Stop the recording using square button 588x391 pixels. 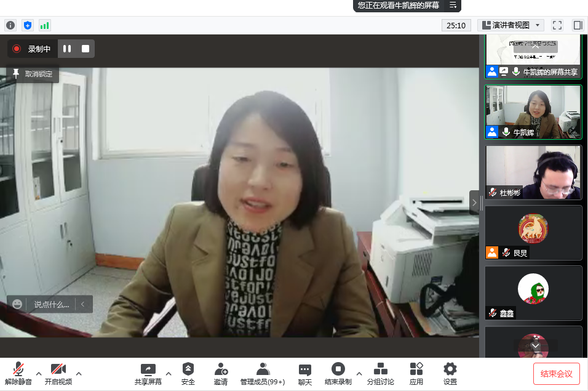click(85, 49)
